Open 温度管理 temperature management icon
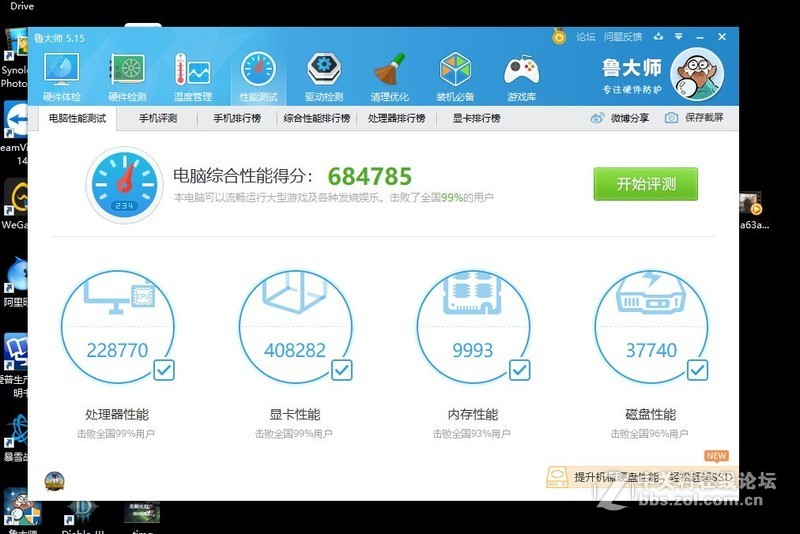The width and height of the screenshot is (800, 534). (193, 77)
